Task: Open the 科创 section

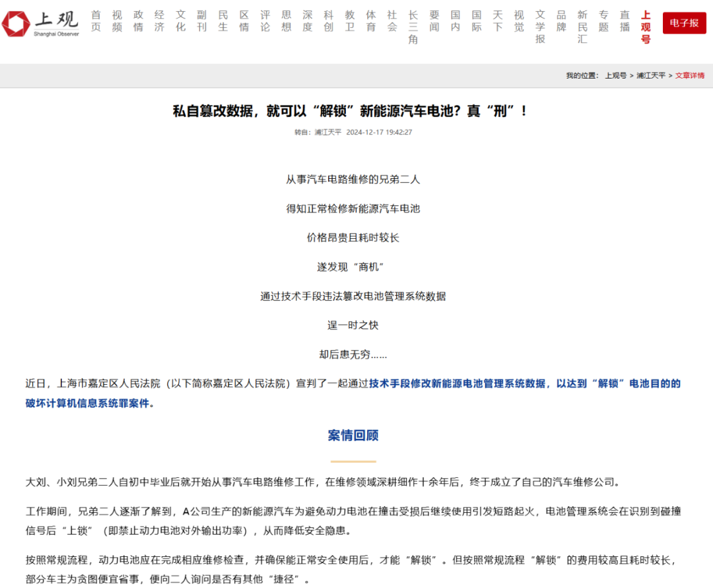Action: 329,21
